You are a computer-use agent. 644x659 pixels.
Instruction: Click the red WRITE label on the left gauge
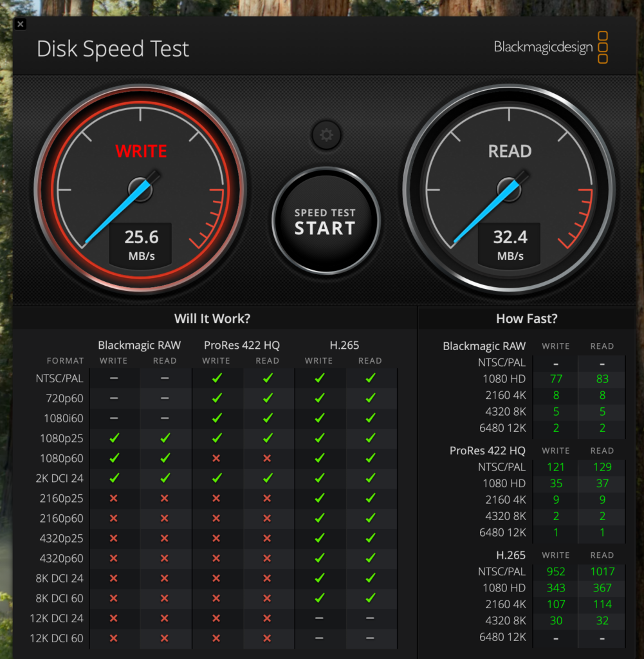[141, 151]
